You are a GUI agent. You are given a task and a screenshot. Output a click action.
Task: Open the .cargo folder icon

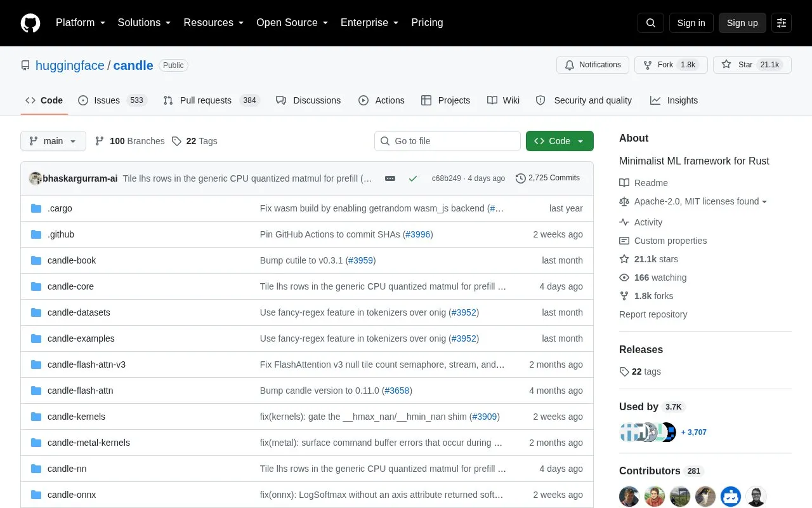click(36, 208)
